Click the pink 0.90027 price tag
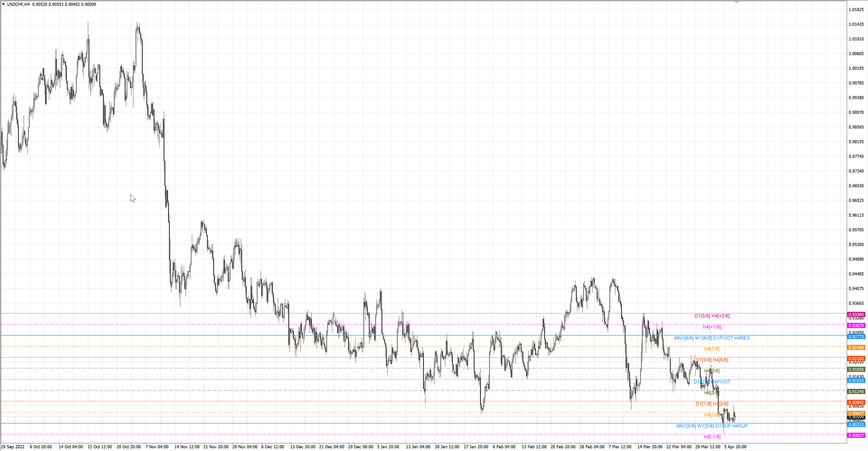The image size is (868, 451). click(x=856, y=435)
